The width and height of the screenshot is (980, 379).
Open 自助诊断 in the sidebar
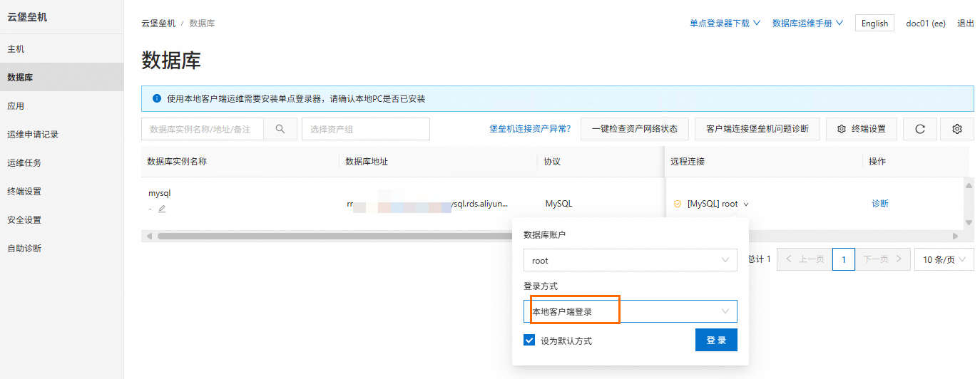point(62,248)
